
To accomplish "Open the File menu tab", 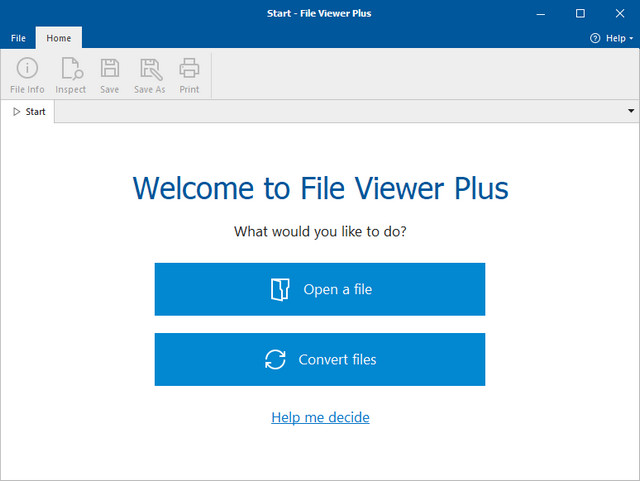I will 18,38.
